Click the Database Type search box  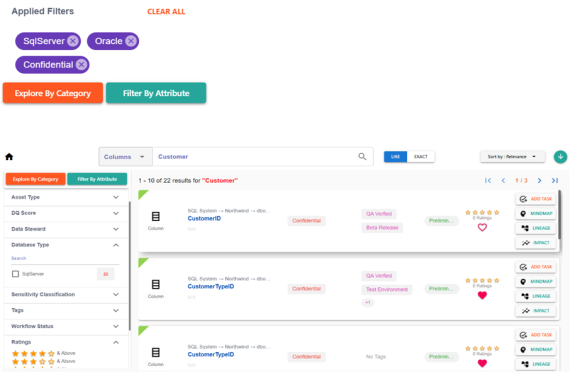click(x=65, y=258)
